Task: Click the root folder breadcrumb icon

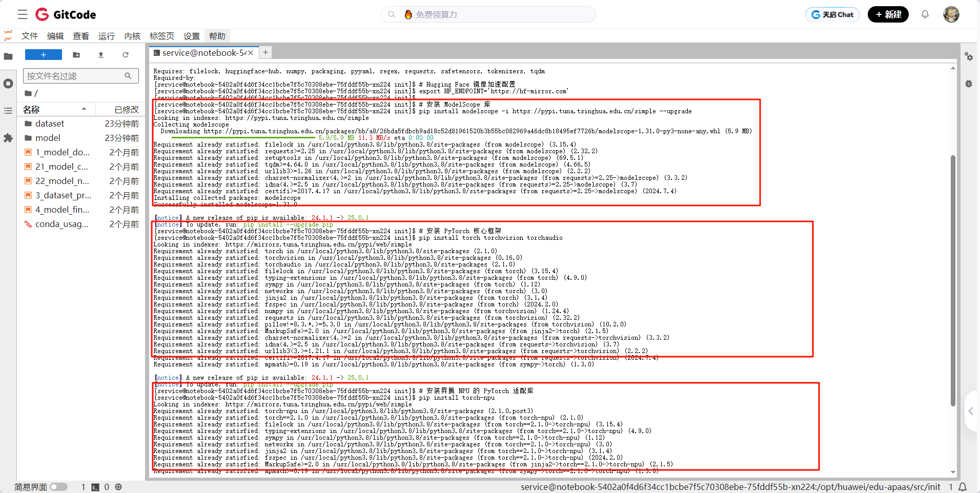Action: coord(28,93)
